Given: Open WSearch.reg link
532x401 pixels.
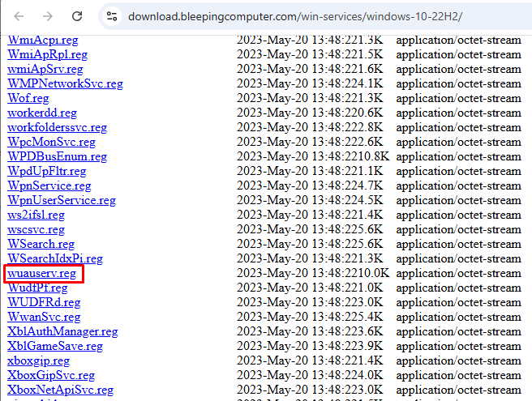Looking at the screenshot, I should pyautogui.click(x=41, y=244).
